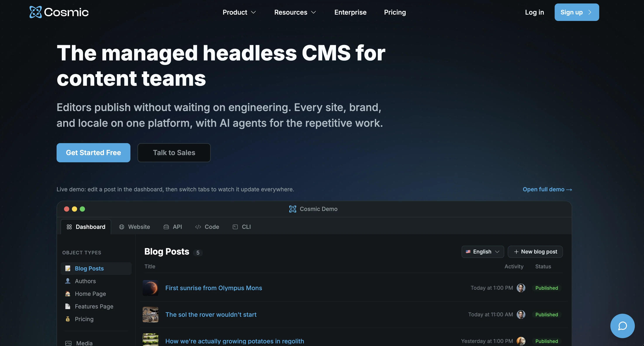Click the Sign up button
644x346 pixels.
576,12
